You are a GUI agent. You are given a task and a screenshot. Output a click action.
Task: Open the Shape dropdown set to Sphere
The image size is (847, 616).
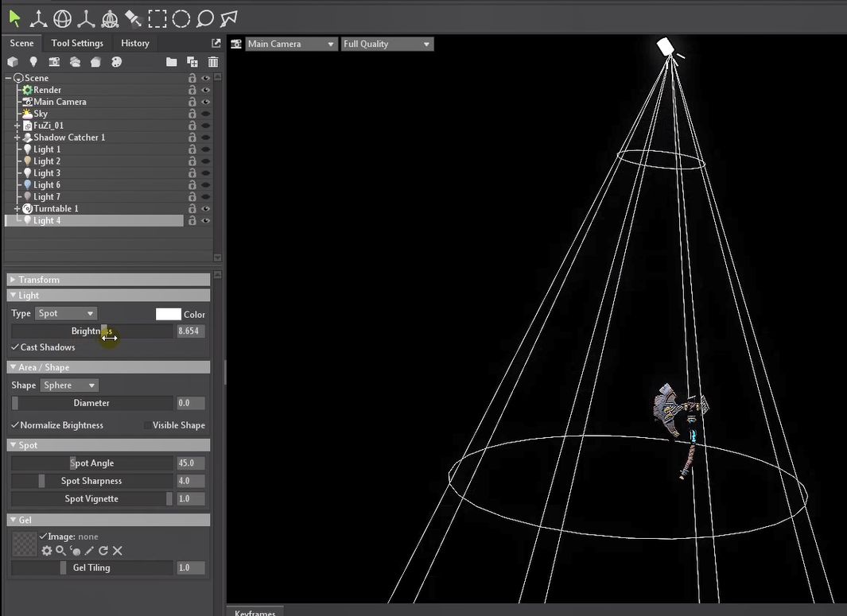(x=69, y=385)
